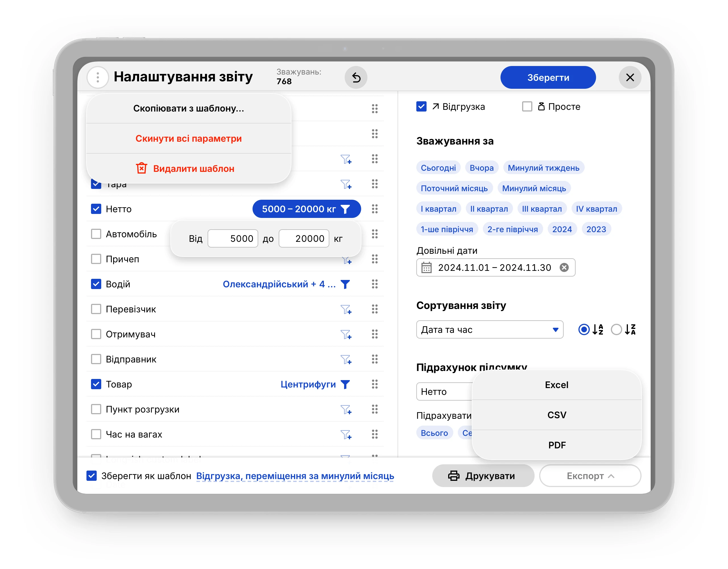728x569 pixels.
Task: Open the three-dot options menu button
Action: pos(97,77)
